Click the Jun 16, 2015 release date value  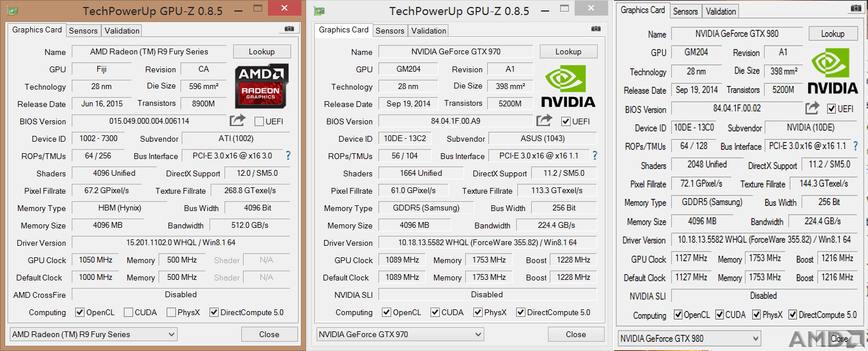point(102,104)
